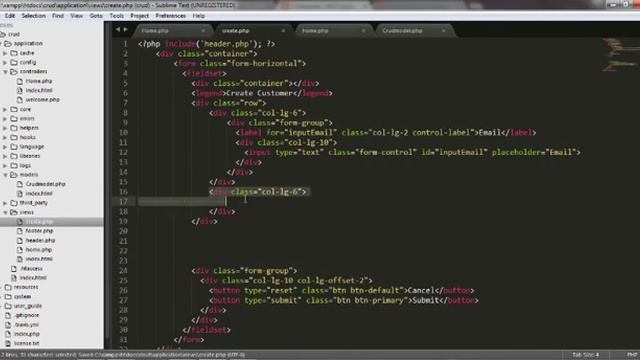Open the Edit menu
The width and height of the screenshot is (640, 360).
pos(10,16)
